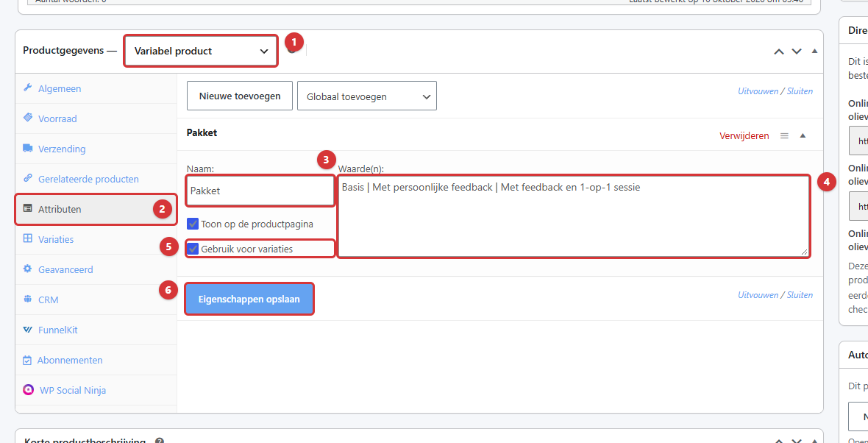This screenshot has height=443, width=868.
Task: Click the FunnelKit logo icon
Action: tap(27, 330)
